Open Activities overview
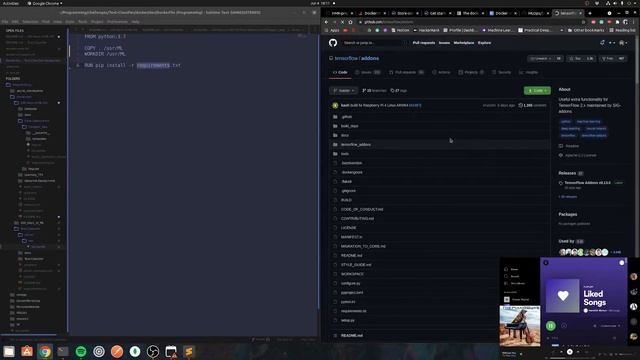This screenshot has width=640, height=360. (x=11, y=3)
